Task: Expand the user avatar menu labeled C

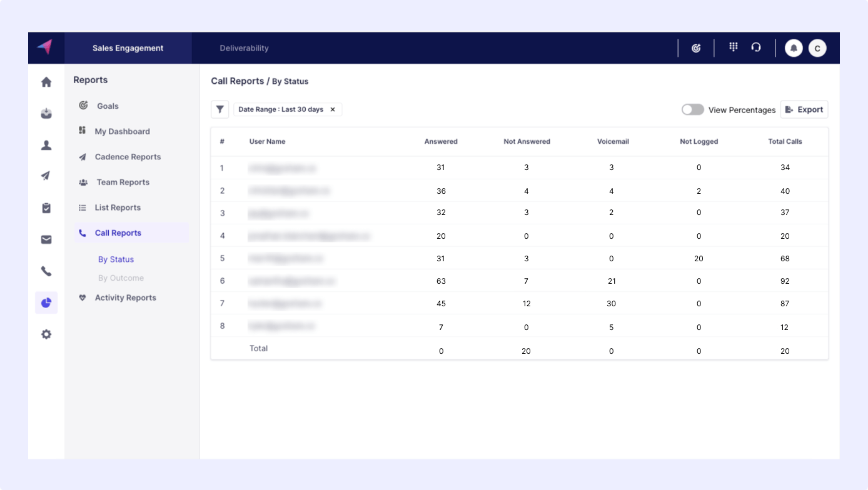Action: 817,48
